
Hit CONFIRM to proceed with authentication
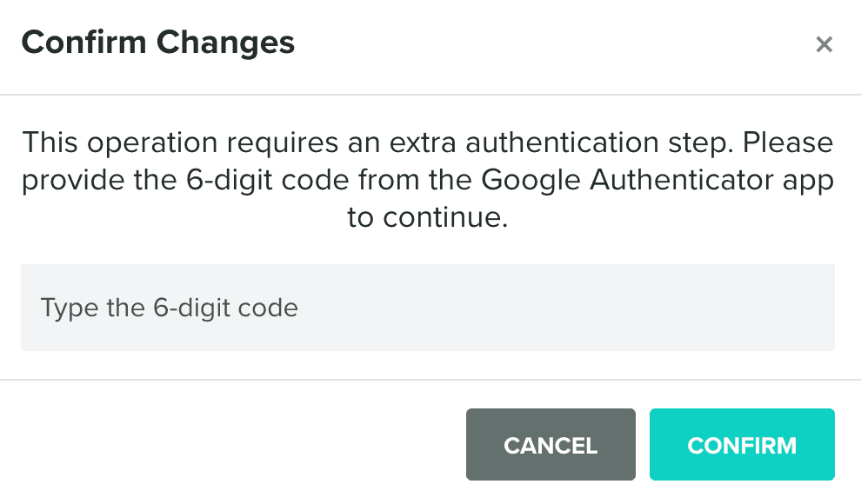point(742,445)
